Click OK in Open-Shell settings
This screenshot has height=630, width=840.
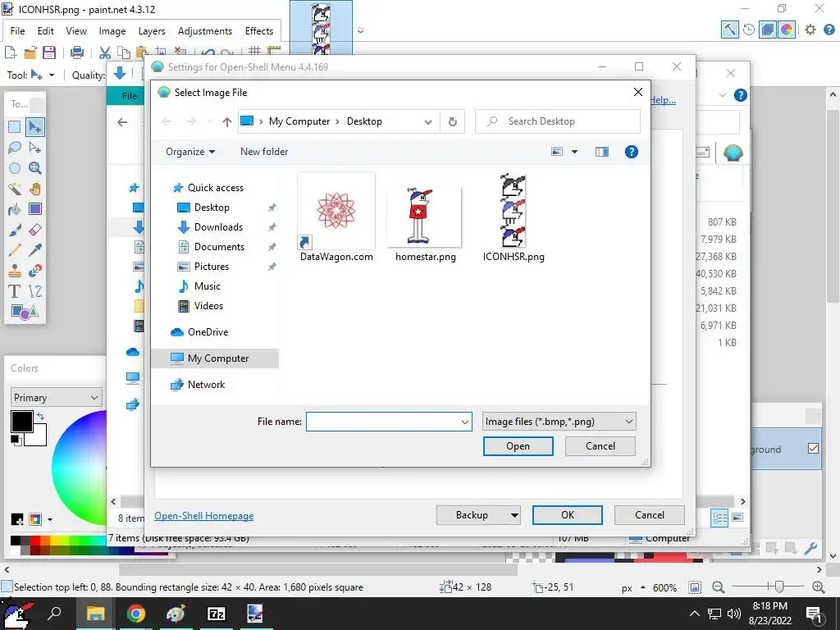[x=568, y=515]
